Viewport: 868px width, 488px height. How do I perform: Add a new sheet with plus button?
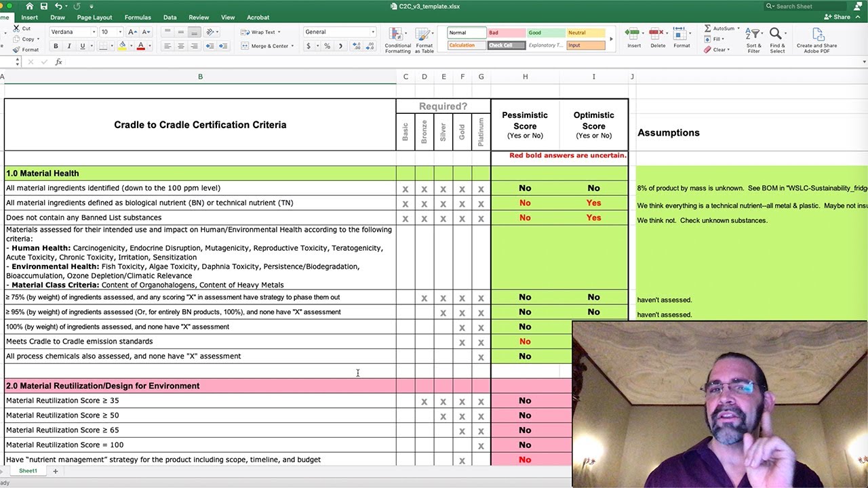point(56,471)
